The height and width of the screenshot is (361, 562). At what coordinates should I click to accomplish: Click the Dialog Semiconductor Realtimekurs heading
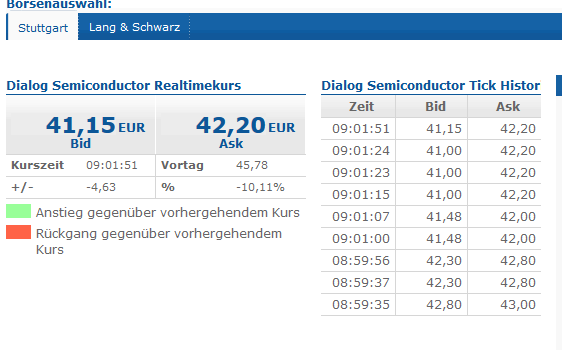(x=124, y=86)
